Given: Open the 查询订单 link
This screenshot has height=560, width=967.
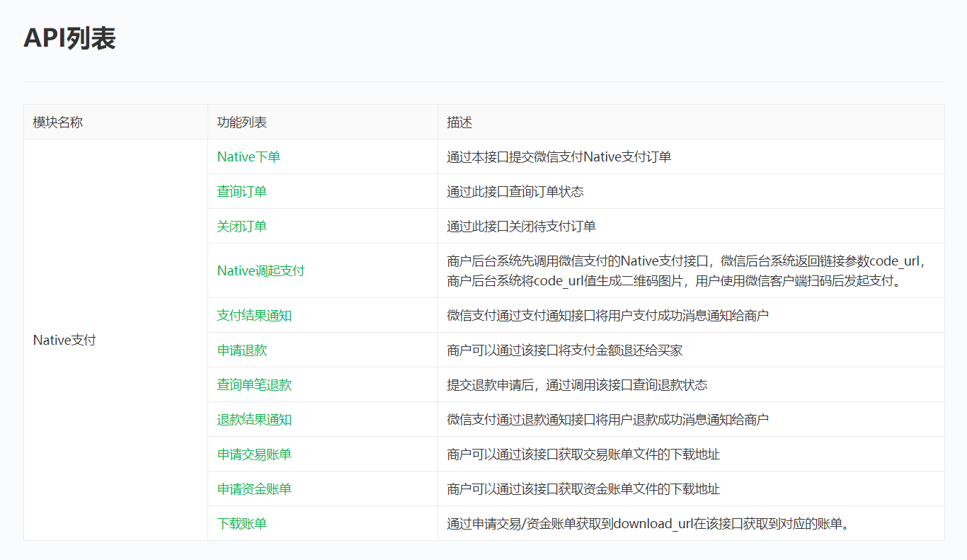Looking at the screenshot, I should 241,191.
